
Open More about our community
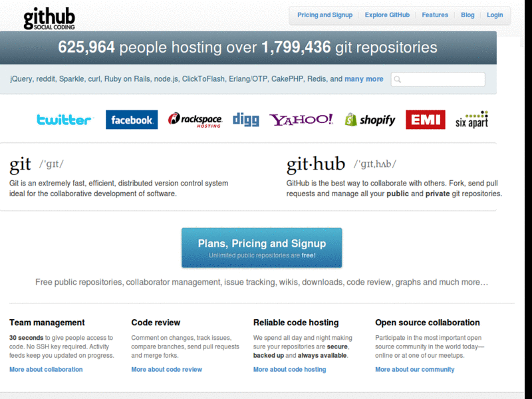tap(415, 369)
